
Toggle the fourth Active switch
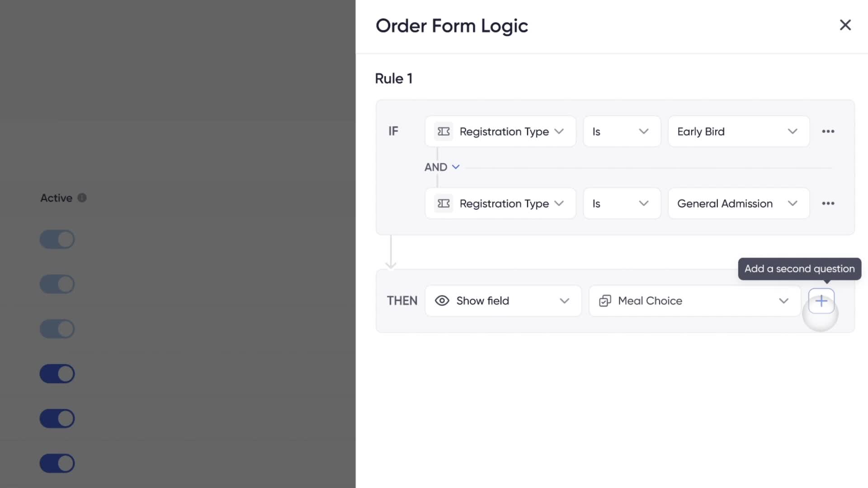[57, 374]
